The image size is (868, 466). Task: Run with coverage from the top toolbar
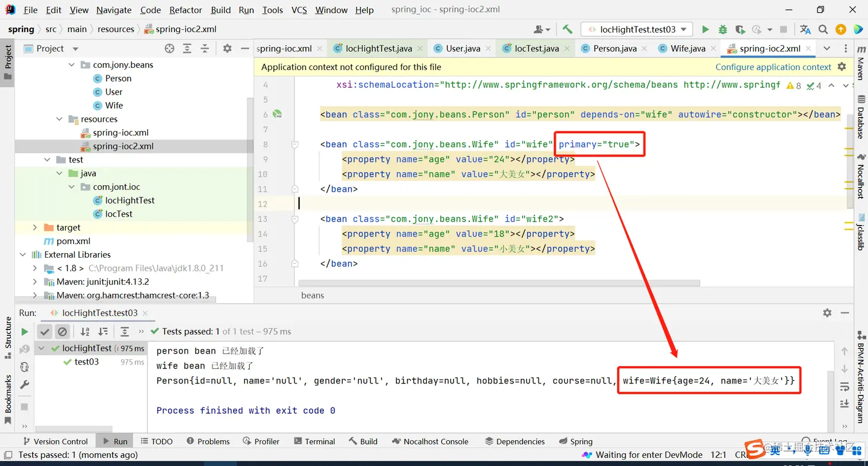coord(740,29)
